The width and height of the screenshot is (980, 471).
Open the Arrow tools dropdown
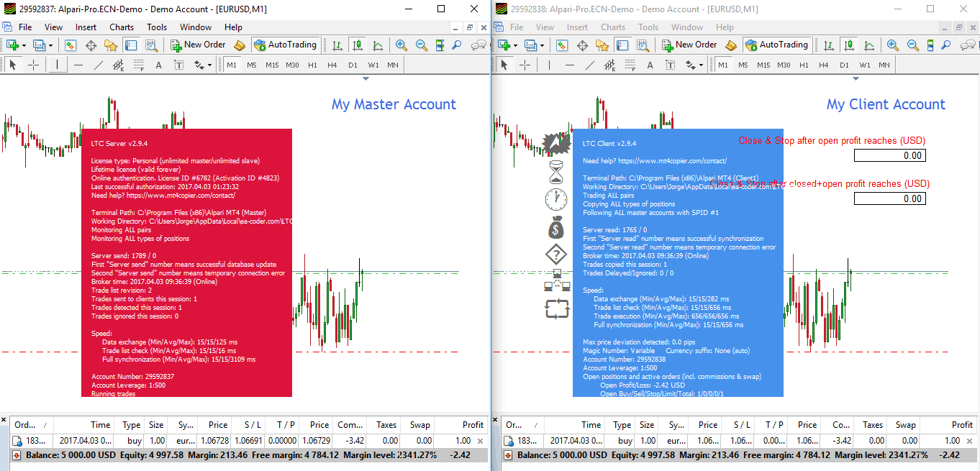(x=209, y=64)
